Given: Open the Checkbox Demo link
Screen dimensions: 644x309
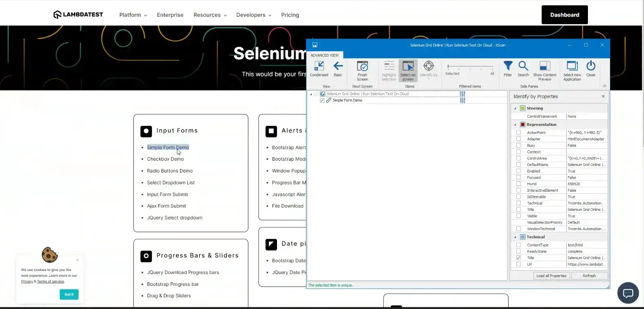Looking at the screenshot, I should pos(165,159).
